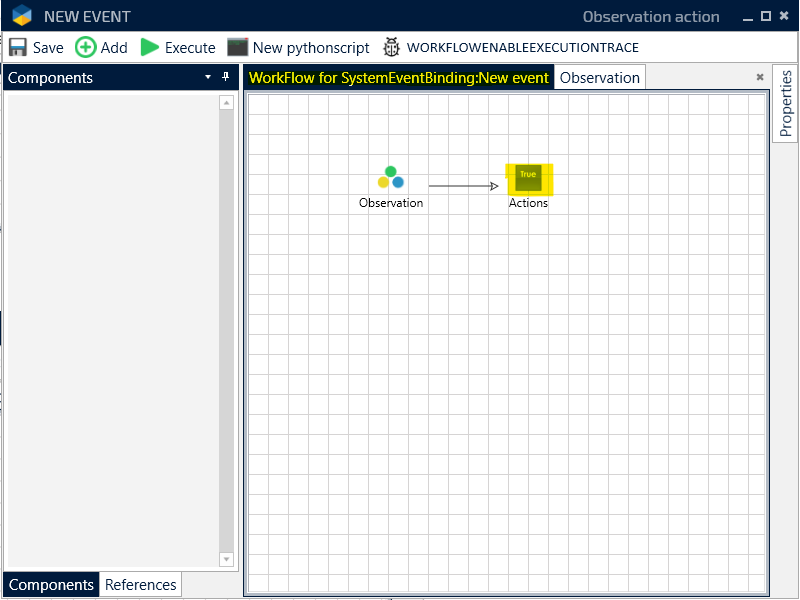Close the open workflow document tab
800x600 pixels.
(759, 77)
